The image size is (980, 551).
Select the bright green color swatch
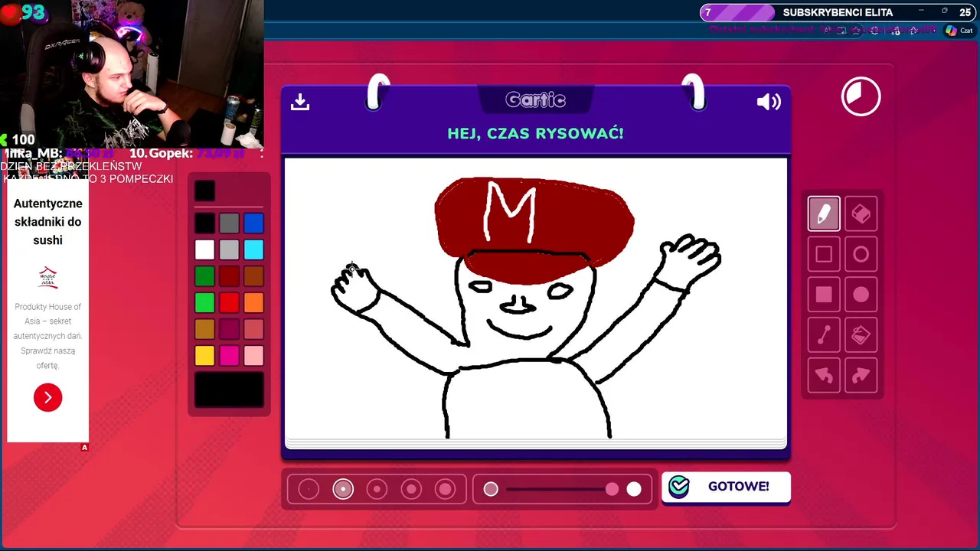coord(204,302)
